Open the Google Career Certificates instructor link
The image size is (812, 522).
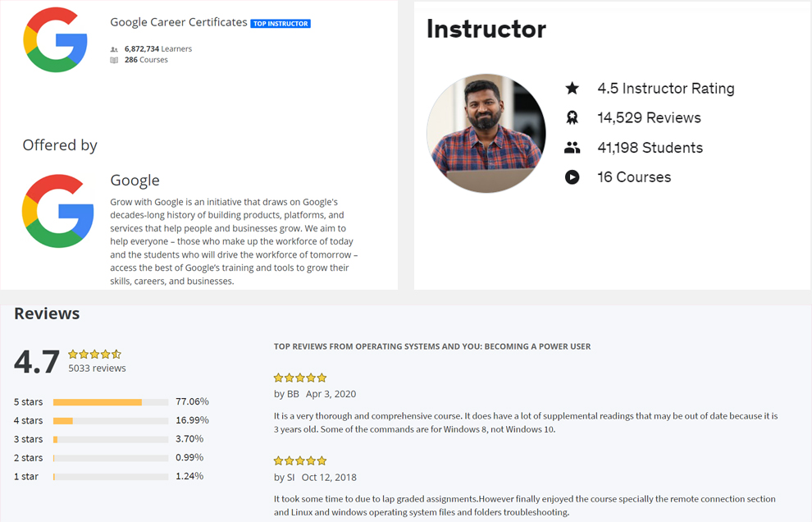179,22
